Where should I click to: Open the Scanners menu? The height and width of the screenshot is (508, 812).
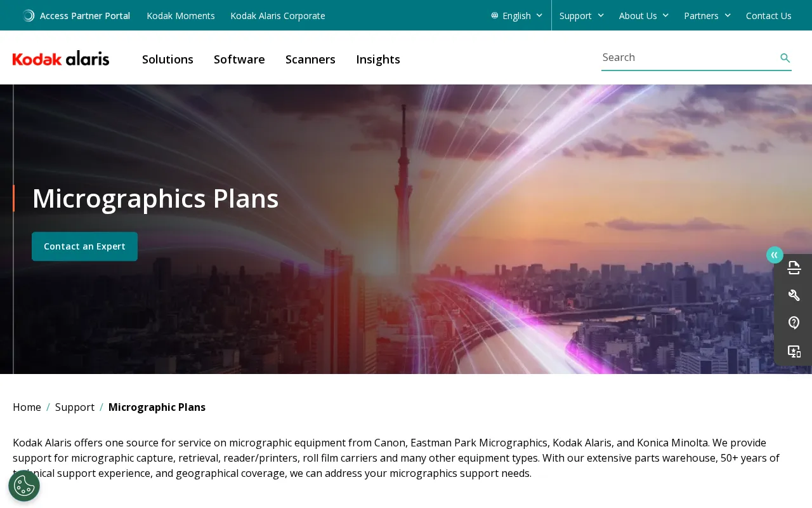310,59
